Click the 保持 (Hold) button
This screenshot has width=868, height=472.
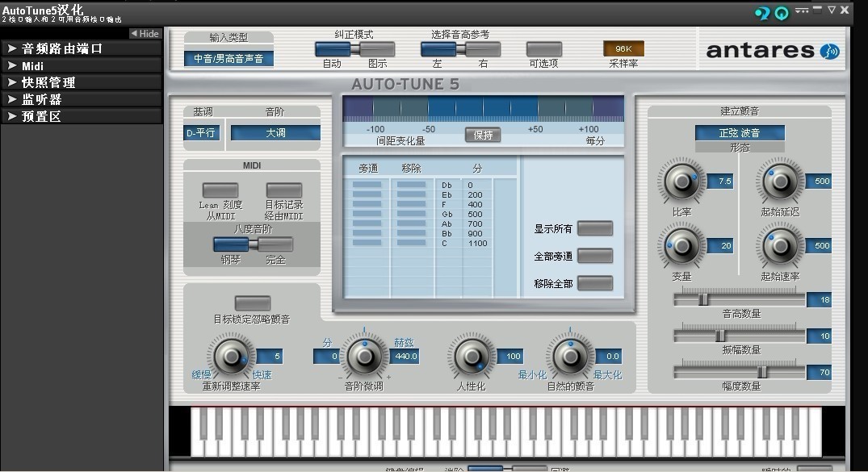482,135
